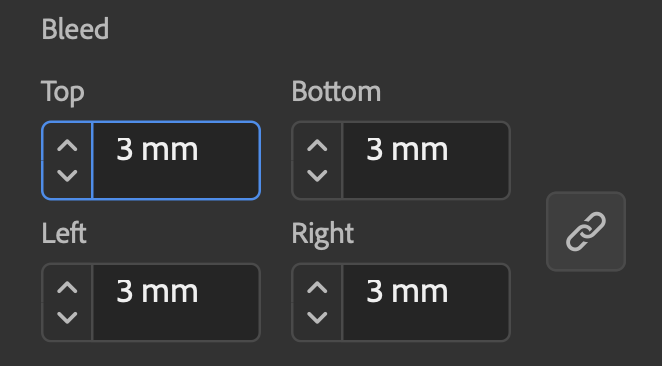The height and width of the screenshot is (366, 662).
Task: Increase Bottom bleed with up arrow
Action: tap(317, 146)
